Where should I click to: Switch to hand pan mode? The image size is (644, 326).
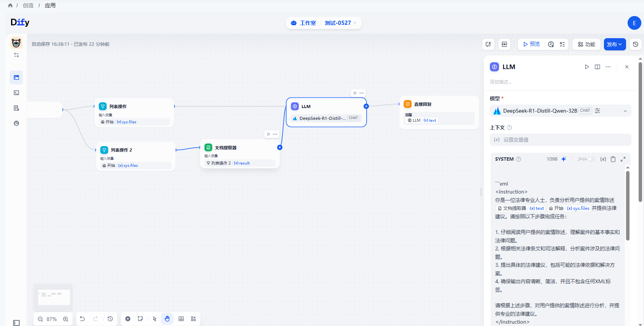coord(167,319)
